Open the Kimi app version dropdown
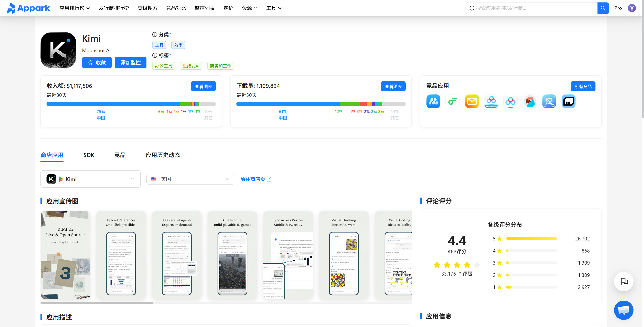 pos(91,179)
